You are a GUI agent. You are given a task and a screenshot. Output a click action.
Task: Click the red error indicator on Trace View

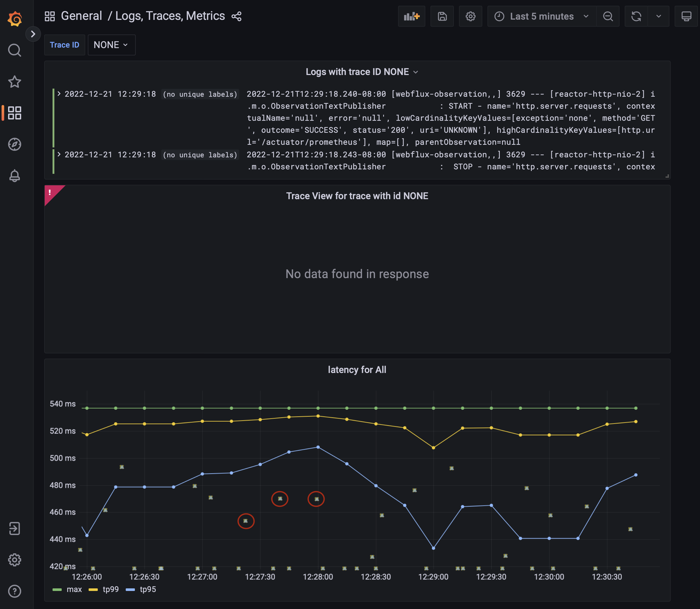[50, 192]
